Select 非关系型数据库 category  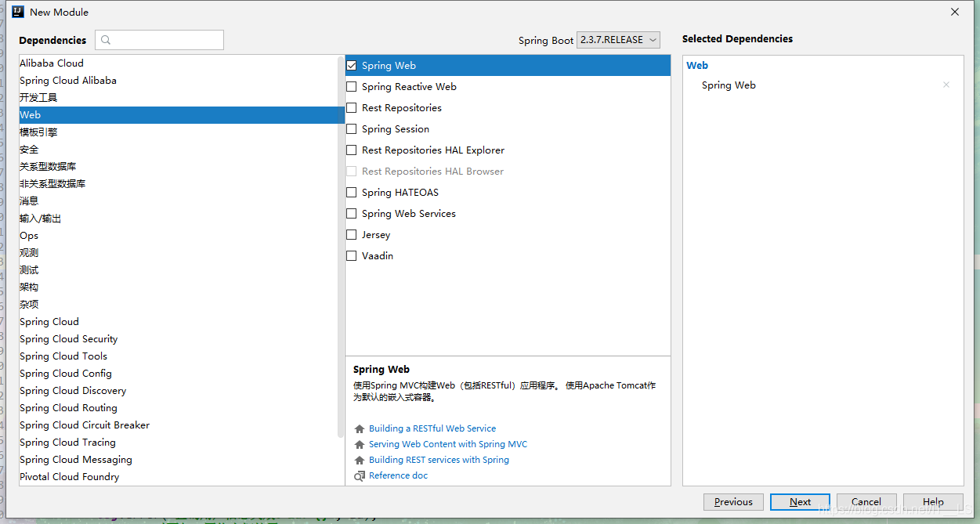tap(179, 184)
